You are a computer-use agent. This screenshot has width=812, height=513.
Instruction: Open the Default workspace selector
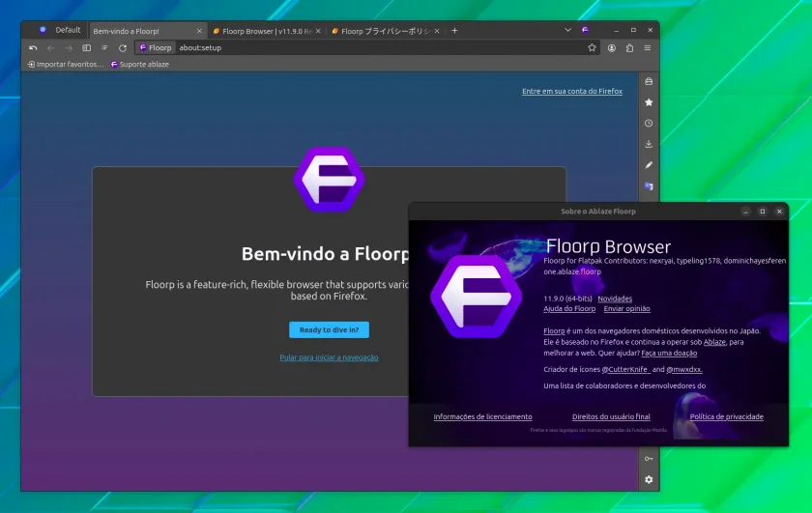pyautogui.click(x=60, y=30)
